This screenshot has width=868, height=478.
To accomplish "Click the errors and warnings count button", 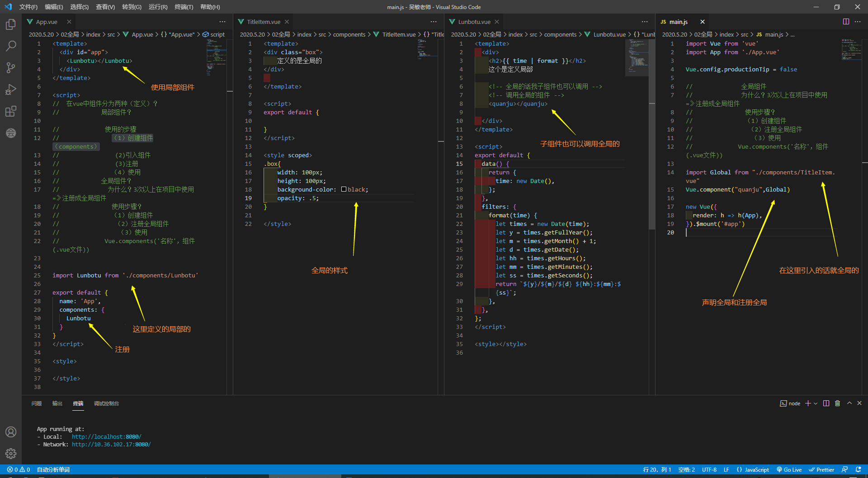I will coord(19,470).
